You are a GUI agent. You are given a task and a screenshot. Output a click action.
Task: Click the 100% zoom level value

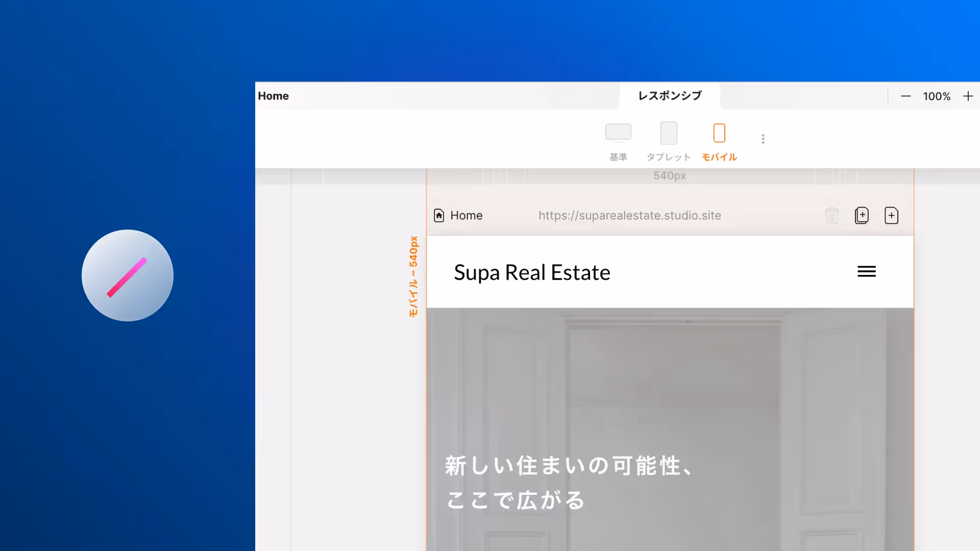[x=937, y=96]
